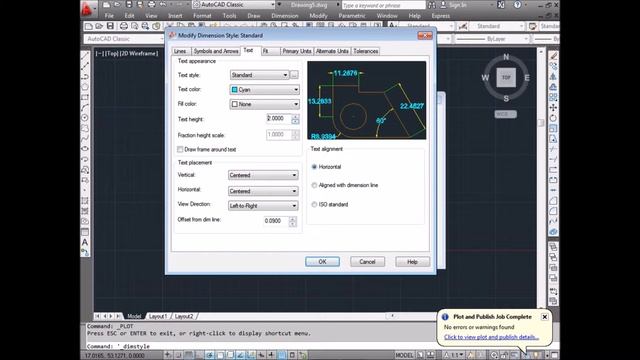The height and width of the screenshot is (360, 640).
Task: Increase text height with spinner up arrow
Action: tap(295, 116)
